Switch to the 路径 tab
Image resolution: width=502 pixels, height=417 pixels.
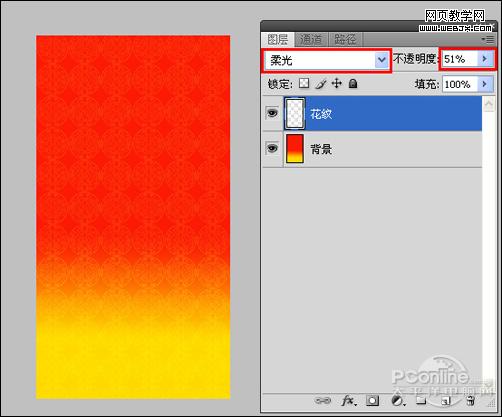click(x=345, y=39)
